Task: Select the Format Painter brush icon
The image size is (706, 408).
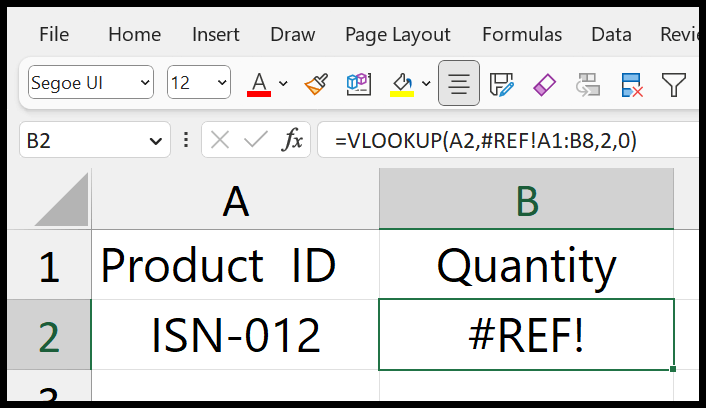Action: click(316, 84)
